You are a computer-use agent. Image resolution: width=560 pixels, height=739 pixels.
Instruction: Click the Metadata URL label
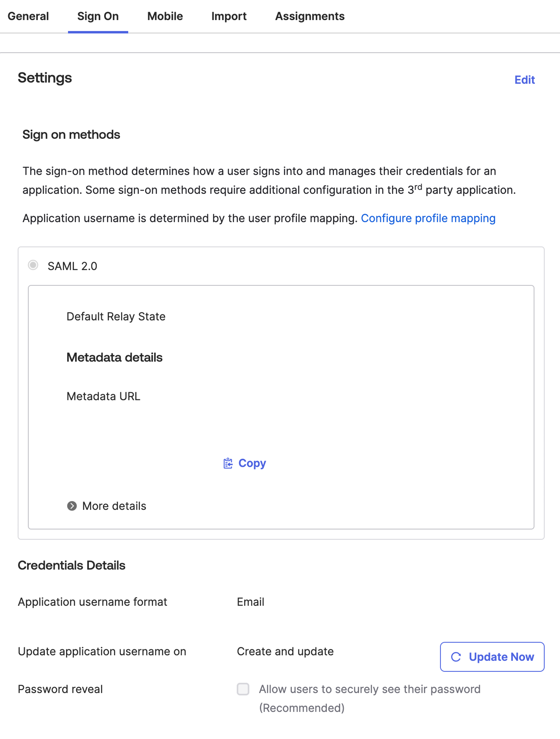click(x=103, y=396)
